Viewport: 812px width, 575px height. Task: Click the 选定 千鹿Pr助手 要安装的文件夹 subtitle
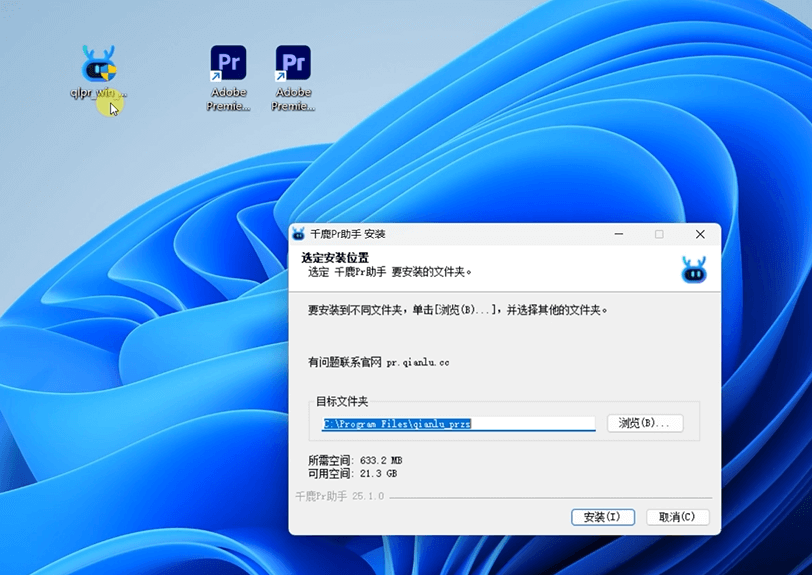[390, 272]
